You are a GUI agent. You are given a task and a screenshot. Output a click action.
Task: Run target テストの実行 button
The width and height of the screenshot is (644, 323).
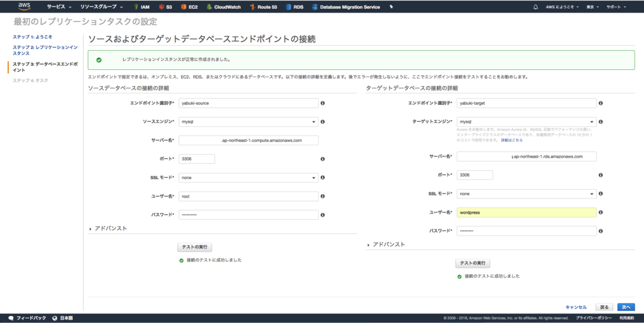coord(473,263)
